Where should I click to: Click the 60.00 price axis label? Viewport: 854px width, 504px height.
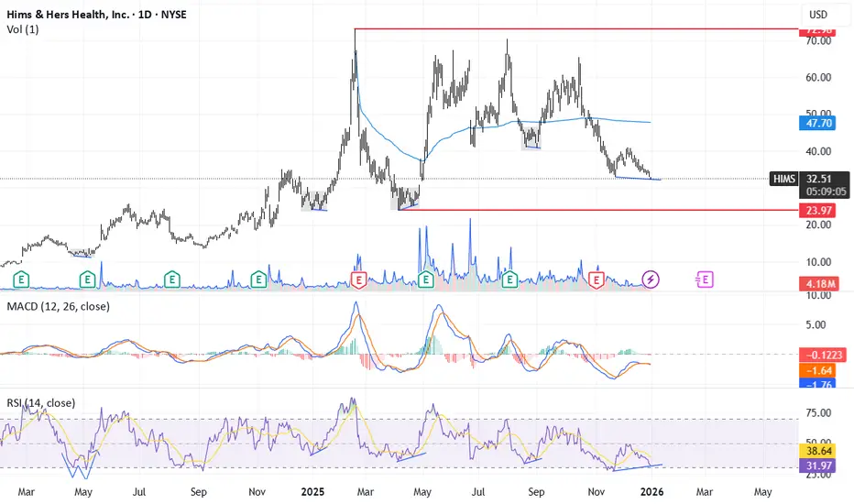tap(818, 77)
